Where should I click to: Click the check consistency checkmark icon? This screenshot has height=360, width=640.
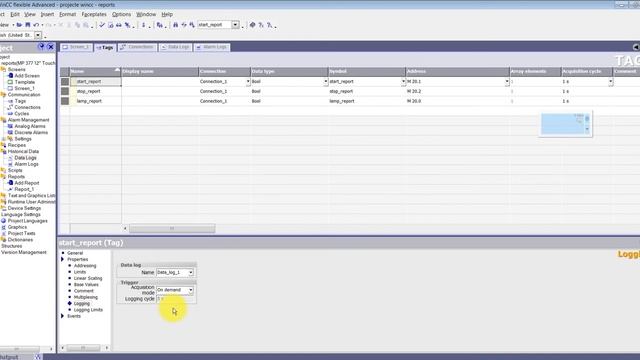click(102, 25)
